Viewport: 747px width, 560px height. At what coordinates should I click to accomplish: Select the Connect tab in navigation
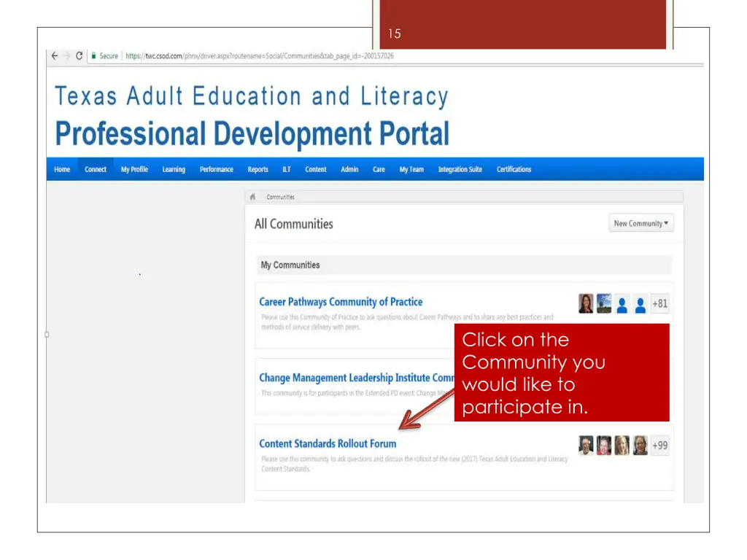[x=96, y=169]
